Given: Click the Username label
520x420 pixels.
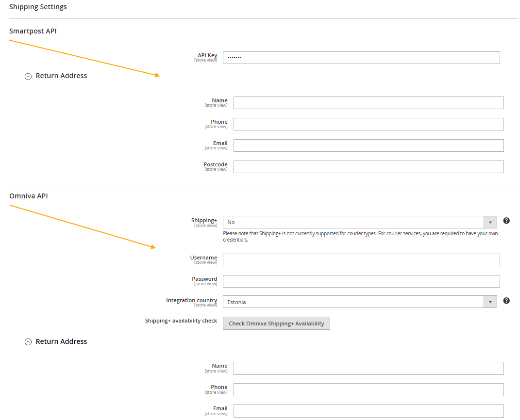Looking at the screenshot, I should [203, 258].
